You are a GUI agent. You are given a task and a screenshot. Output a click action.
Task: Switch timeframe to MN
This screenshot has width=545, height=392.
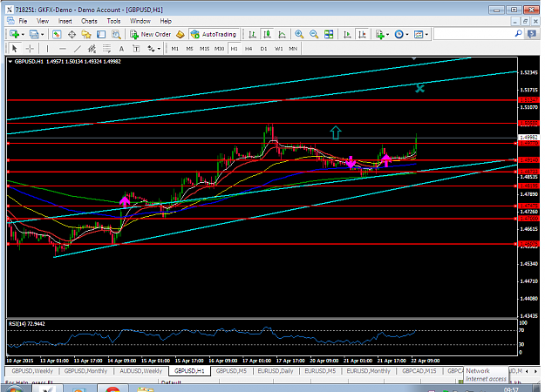[293, 49]
